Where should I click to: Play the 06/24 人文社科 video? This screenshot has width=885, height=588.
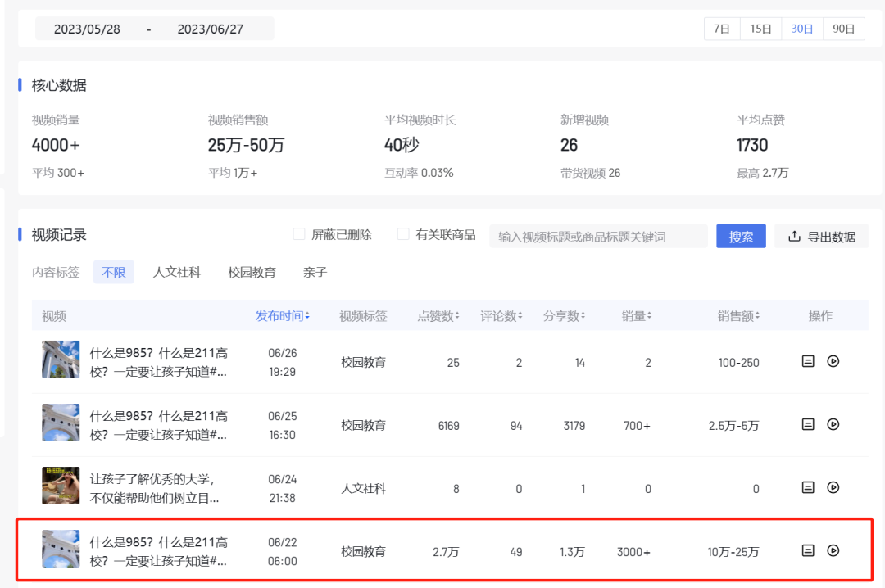[833, 488]
